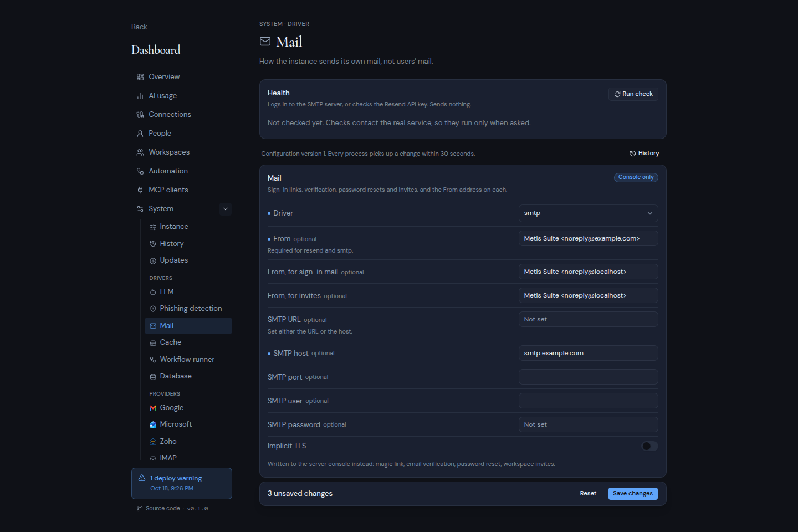The height and width of the screenshot is (532, 798).
Task: Click the Updates icon in sidebar
Action: coord(153,261)
